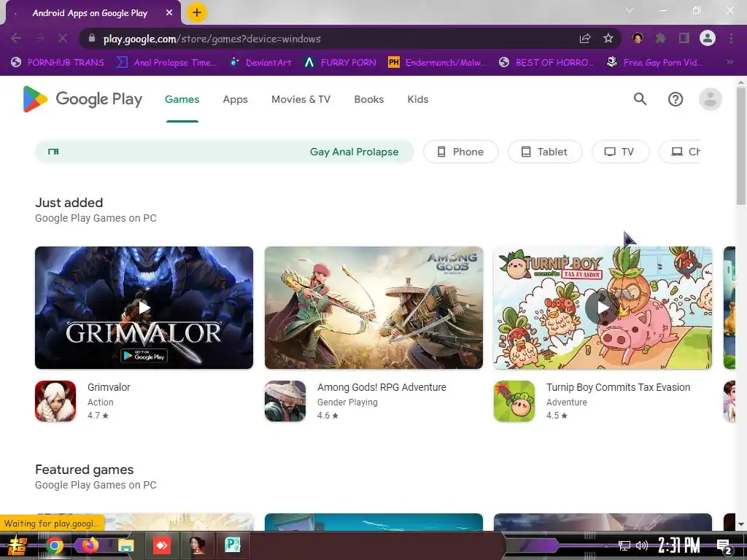Open the tab search chevron in title bar
The width and height of the screenshot is (747, 560).
coord(630,10)
